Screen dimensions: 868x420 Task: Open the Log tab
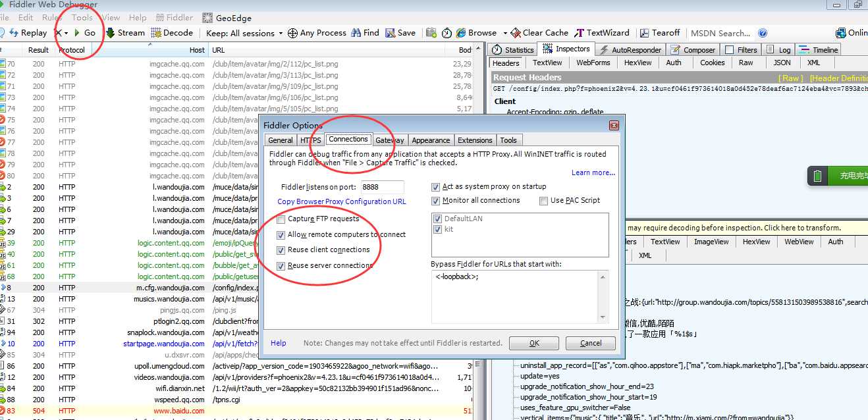(x=778, y=49)
